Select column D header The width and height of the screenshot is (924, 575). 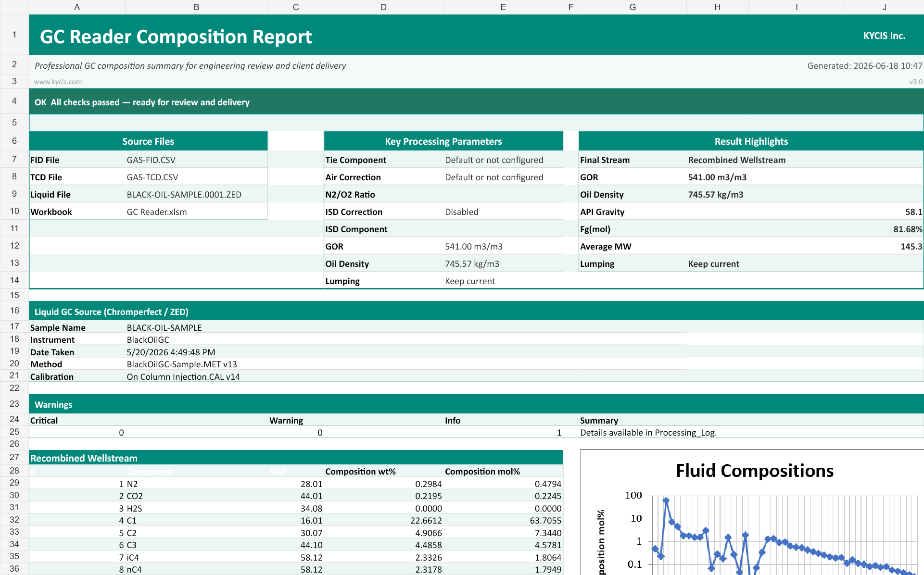coord(383,7)
